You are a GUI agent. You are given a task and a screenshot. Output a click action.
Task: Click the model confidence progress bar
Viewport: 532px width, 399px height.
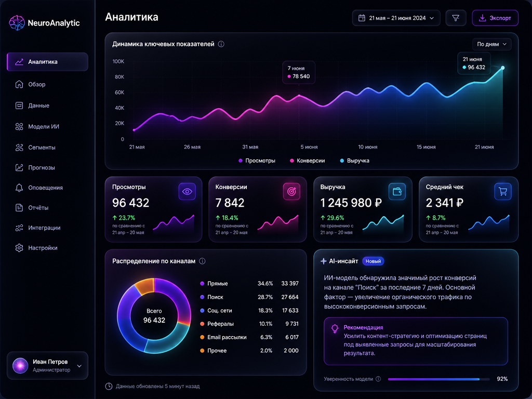(438, 379)
